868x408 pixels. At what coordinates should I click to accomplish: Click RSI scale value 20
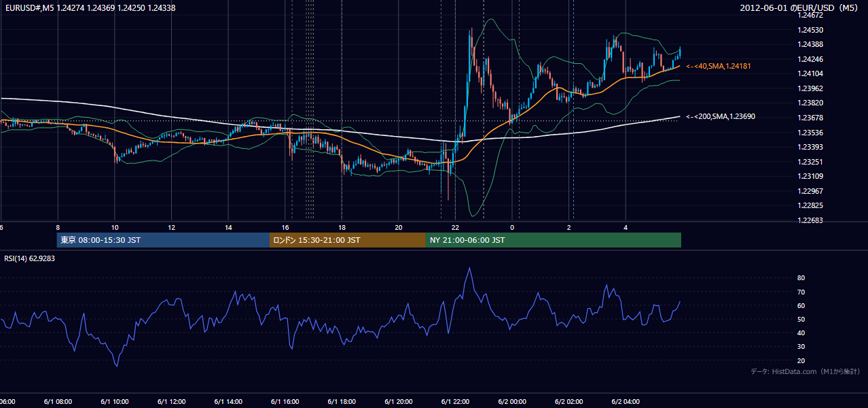[801, 360]
